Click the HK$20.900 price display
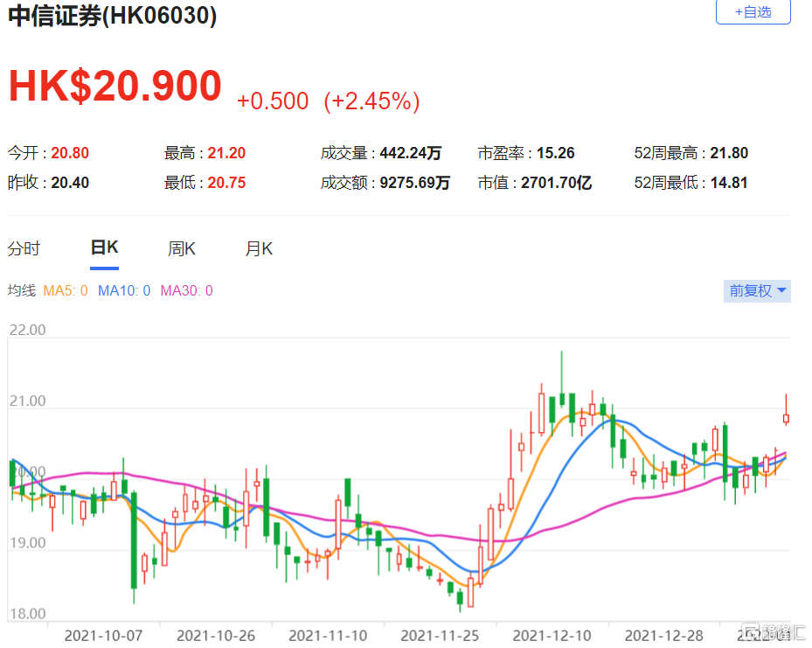Screen dimensions: 812x648 tap(114, 86)
